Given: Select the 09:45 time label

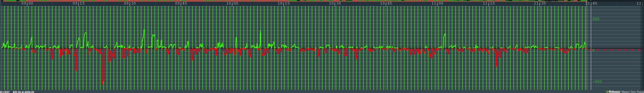Looking at the screenshot, I should pos(181,3).
